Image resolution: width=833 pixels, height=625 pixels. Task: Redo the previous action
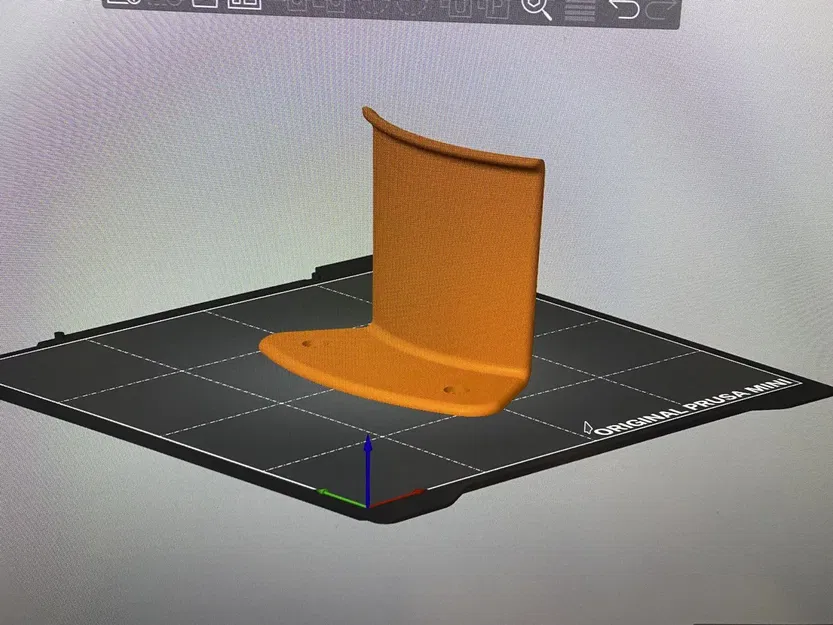[662, 10]
